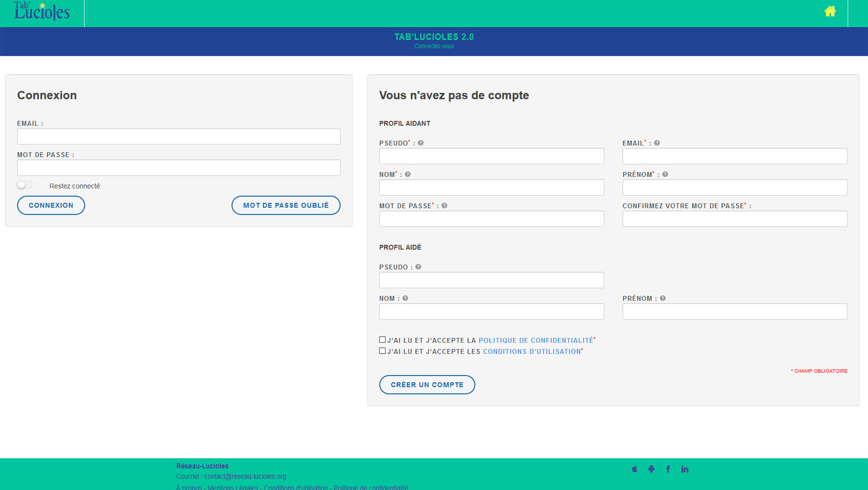
Task: Click the Réseau-Lucioles footer text
Action: coord(202,466)
